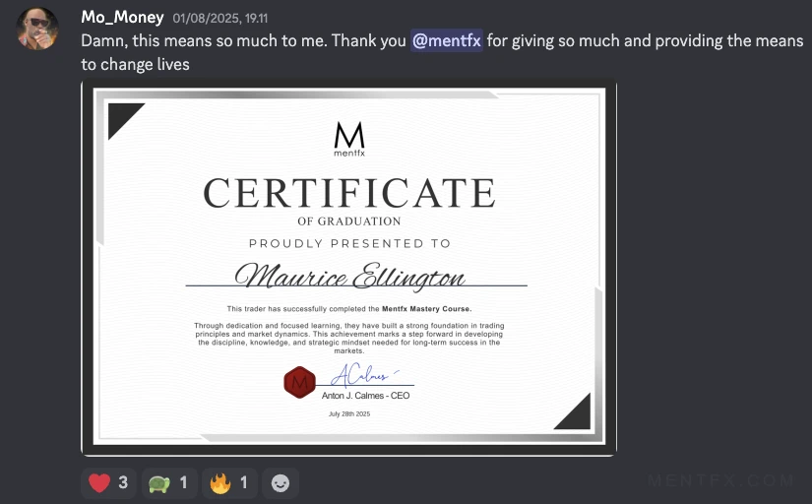Add a fire reaction

[x=229, y=482]
